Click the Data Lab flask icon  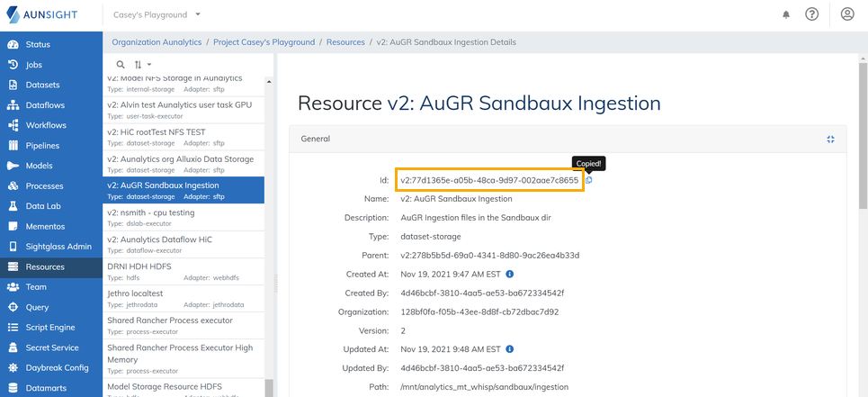click(x=13, y=206)
